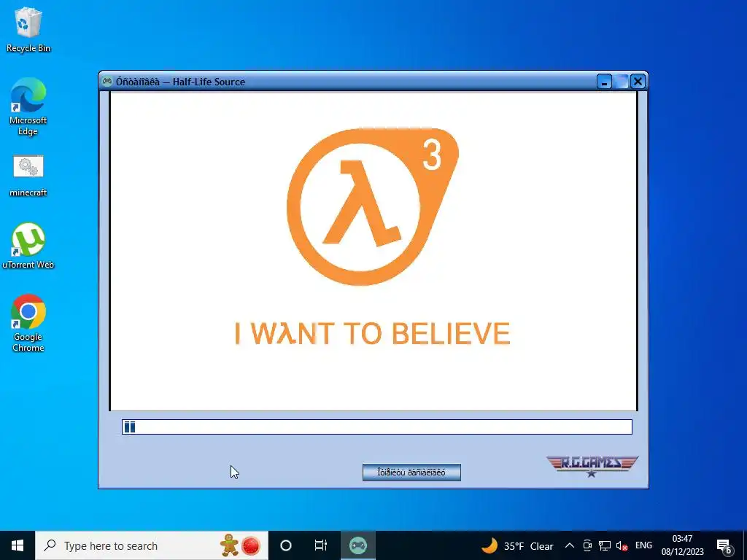Switch the ENG input language indicator
Screen dimensions: 747x560
click(x=643, y=545)
